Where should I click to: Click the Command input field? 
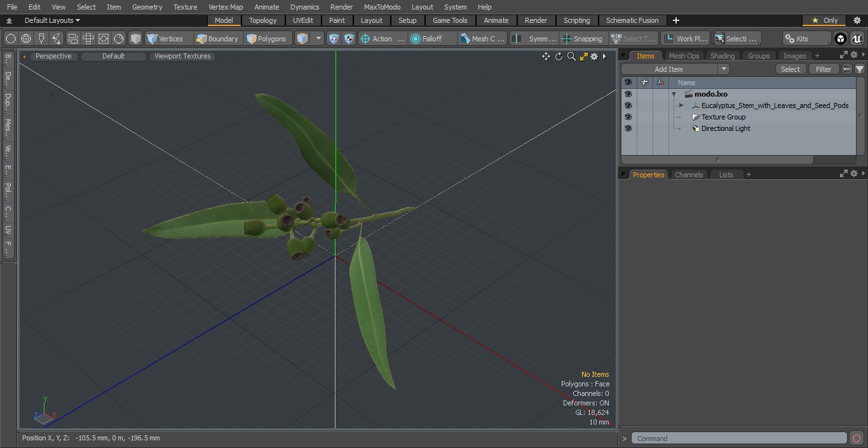738,438
